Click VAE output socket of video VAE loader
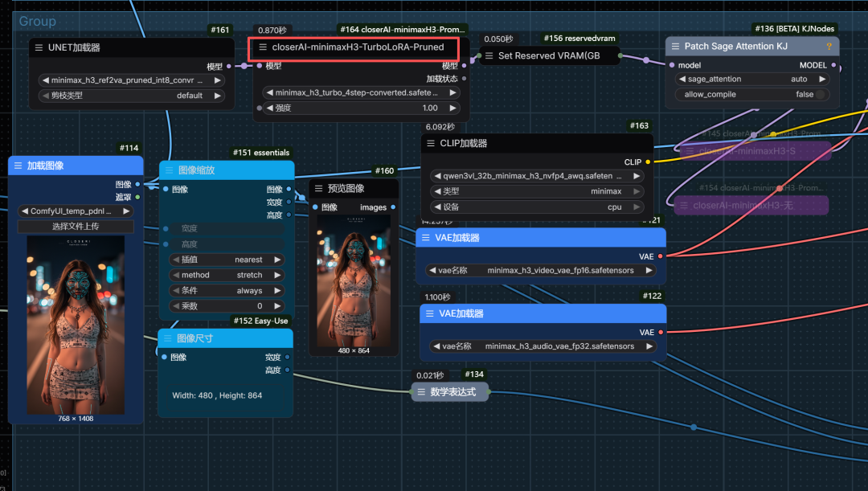Image resolution: width=868 pixels, height=491 pixels. (661, 256)
